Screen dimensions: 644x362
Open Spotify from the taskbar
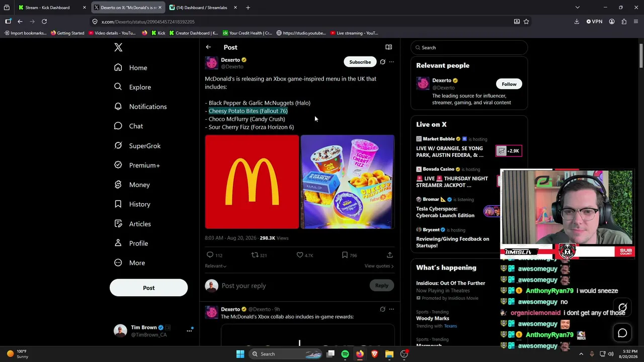(x=345, y=354)
